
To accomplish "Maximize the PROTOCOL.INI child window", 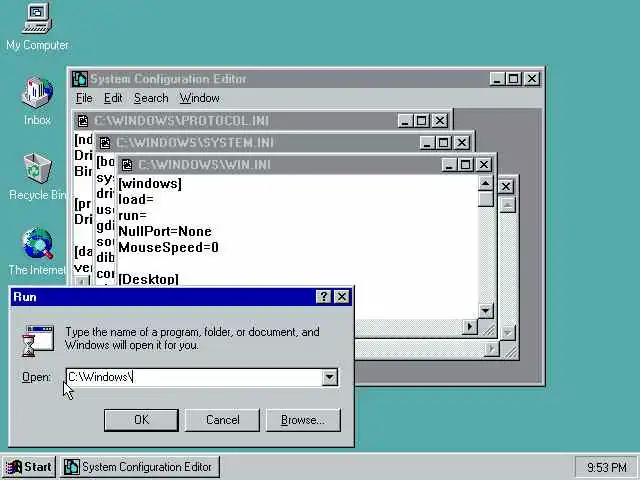I will (421, 121).
